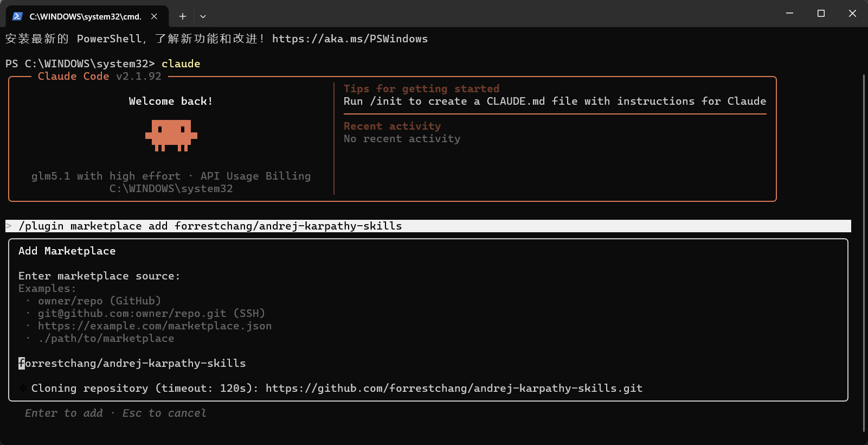Image resolution: width=868 pixels, height=445 pixels.
Task: Click the 'Esc to cancel' hint
Action: pos(164,413)
